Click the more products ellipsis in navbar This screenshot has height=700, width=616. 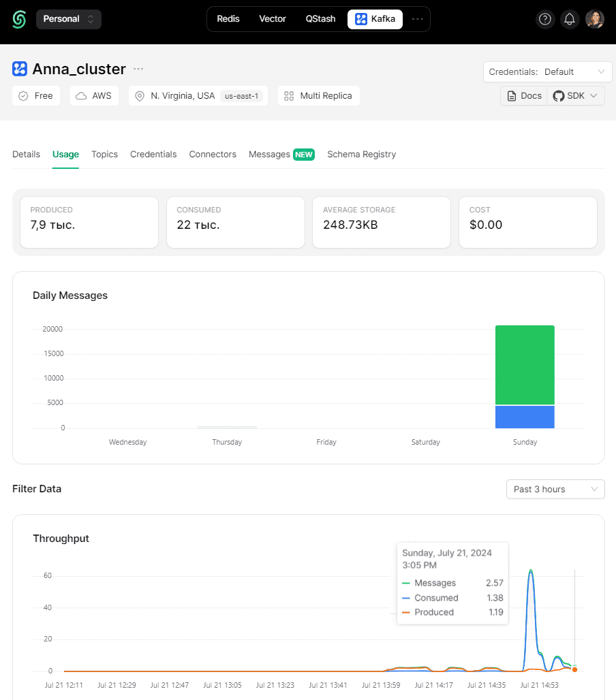tap(417, 19)
